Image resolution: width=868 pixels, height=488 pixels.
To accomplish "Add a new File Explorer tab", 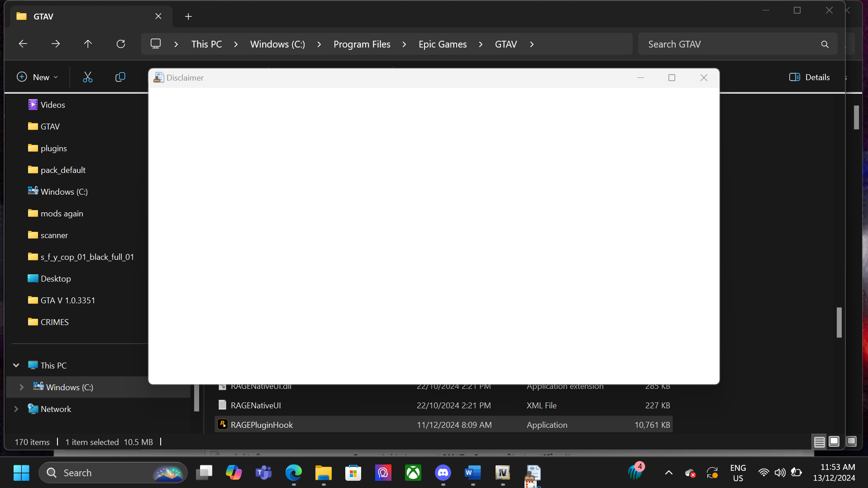I will click(x=189, y=17).
